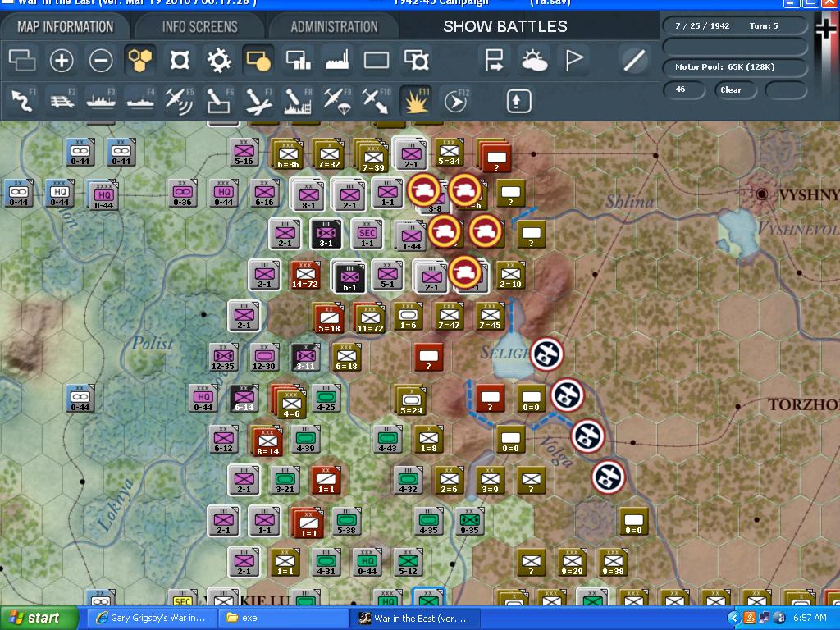
Task: Select the 12-35 German armored unit
Action: click(x=223, y=358)
